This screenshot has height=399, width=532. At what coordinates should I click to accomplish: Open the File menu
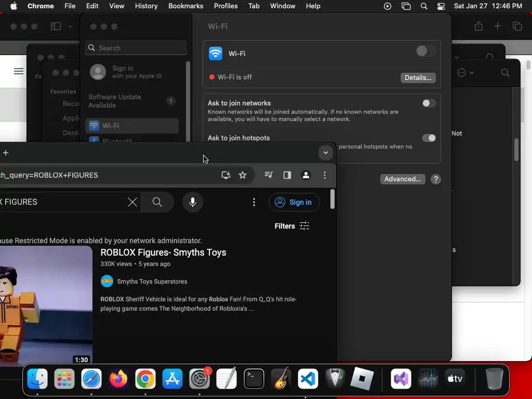70,6
